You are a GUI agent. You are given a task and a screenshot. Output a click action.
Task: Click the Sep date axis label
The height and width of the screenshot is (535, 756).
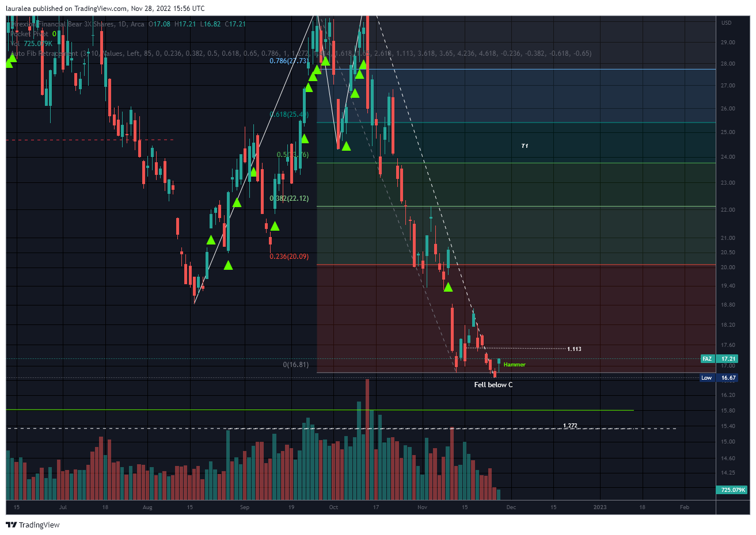245,507
